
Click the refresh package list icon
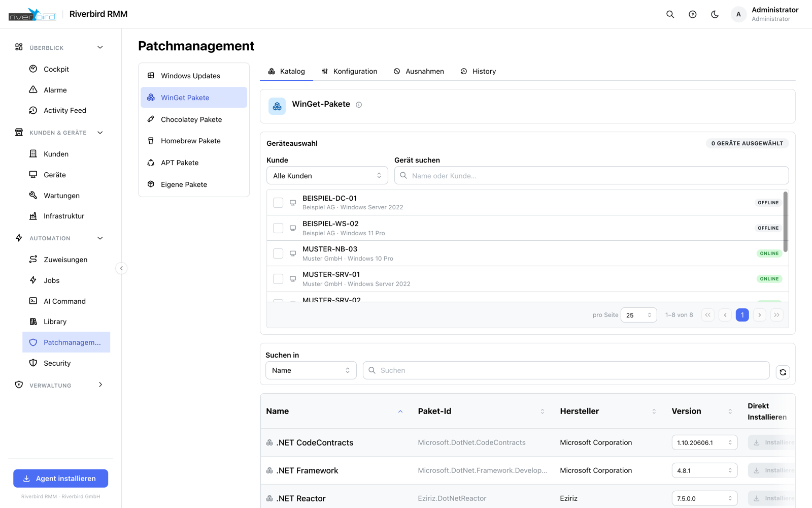(x=783, y=372)
